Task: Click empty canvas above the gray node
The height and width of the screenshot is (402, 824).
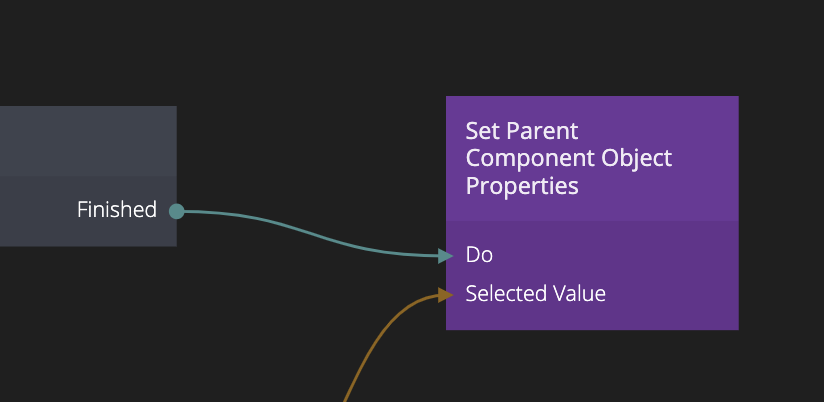Action: click(90, 50)
